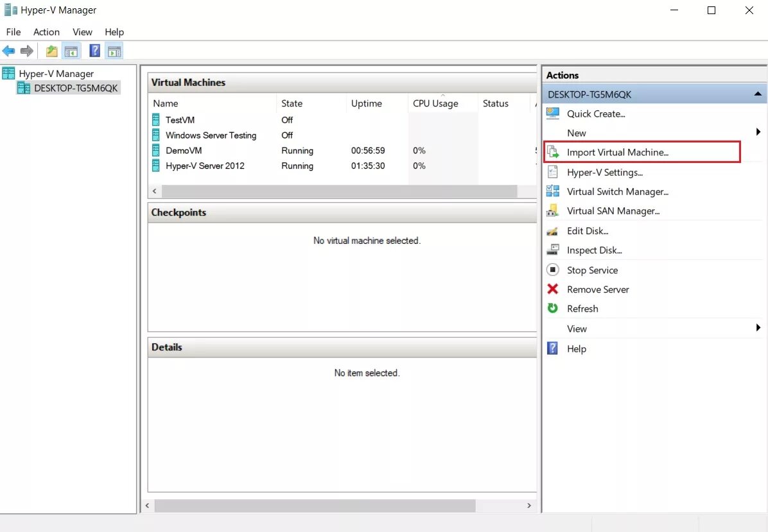Click the bottom scrollbar left arrow
This screenshot has width=768, height=532.
click(x=148, y=505)
